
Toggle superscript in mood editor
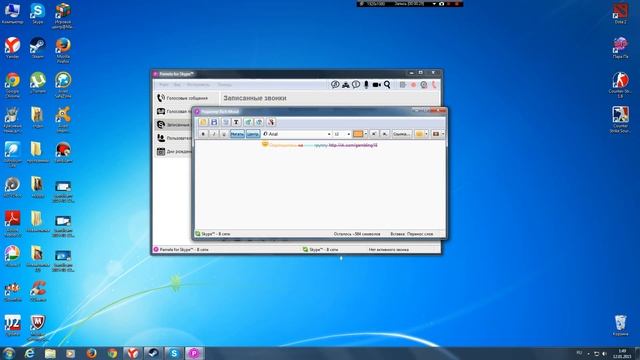click(x=374, y=134)
